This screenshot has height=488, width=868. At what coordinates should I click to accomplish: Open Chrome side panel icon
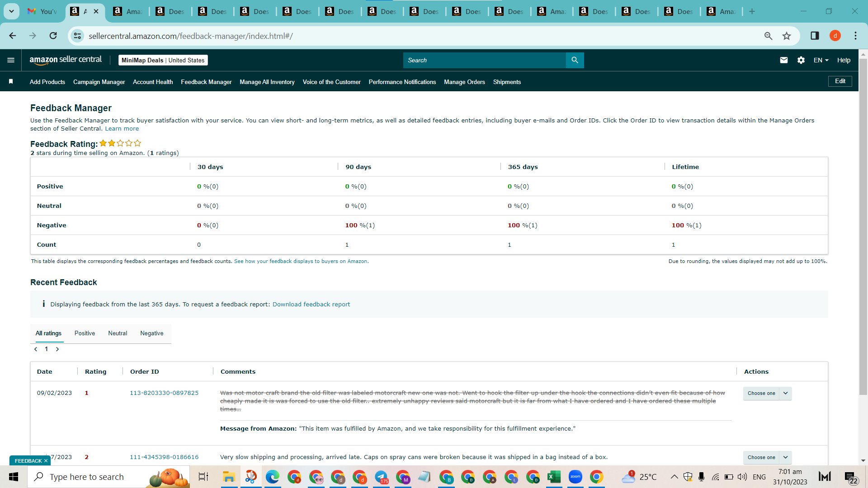(815, 36)
